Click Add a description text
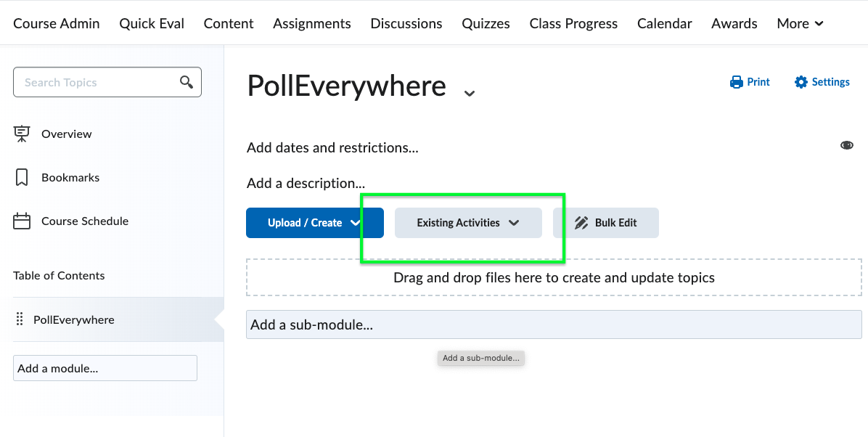The width and height of the screenshot is (868, 437). point(306,184)
